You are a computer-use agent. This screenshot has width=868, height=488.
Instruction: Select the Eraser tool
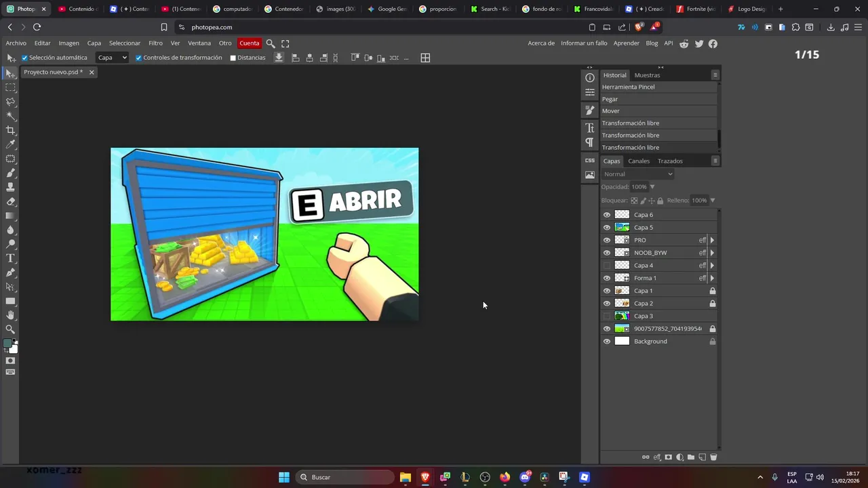coord(10,201)
